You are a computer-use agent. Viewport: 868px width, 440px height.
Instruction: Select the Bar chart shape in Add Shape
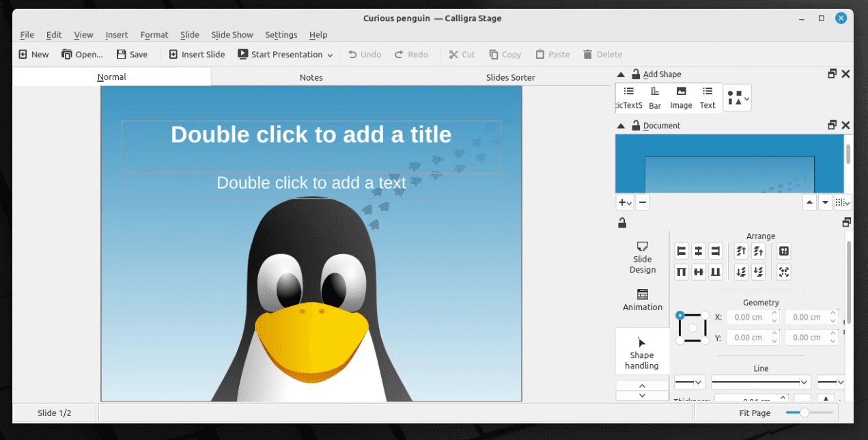pyautogui.click(x=655, y=98)
